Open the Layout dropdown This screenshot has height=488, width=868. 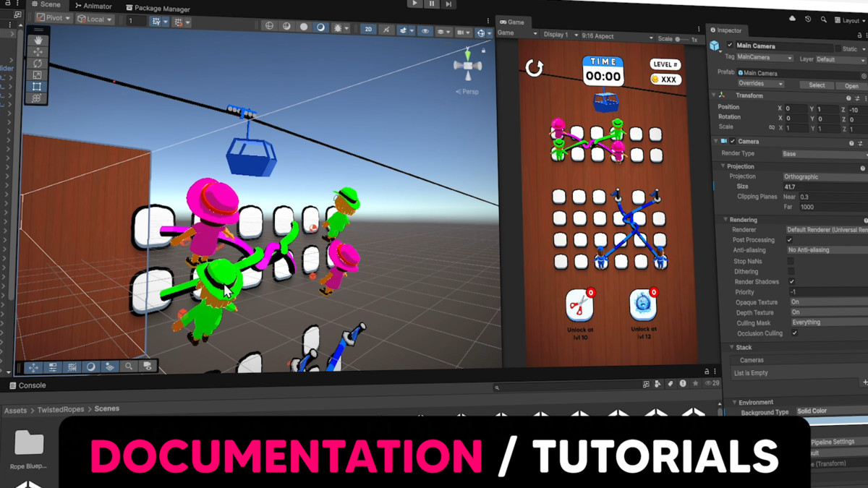(x=849, y=21)
